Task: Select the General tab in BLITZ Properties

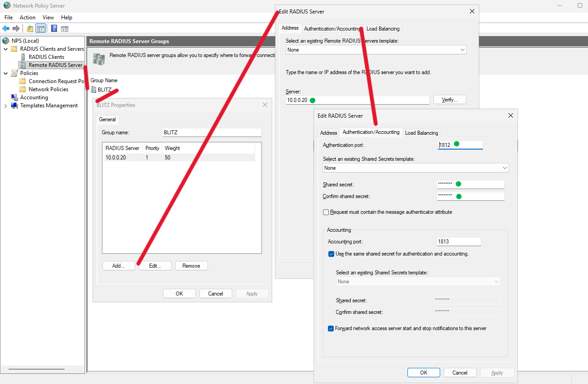Action: click(107, 119)
